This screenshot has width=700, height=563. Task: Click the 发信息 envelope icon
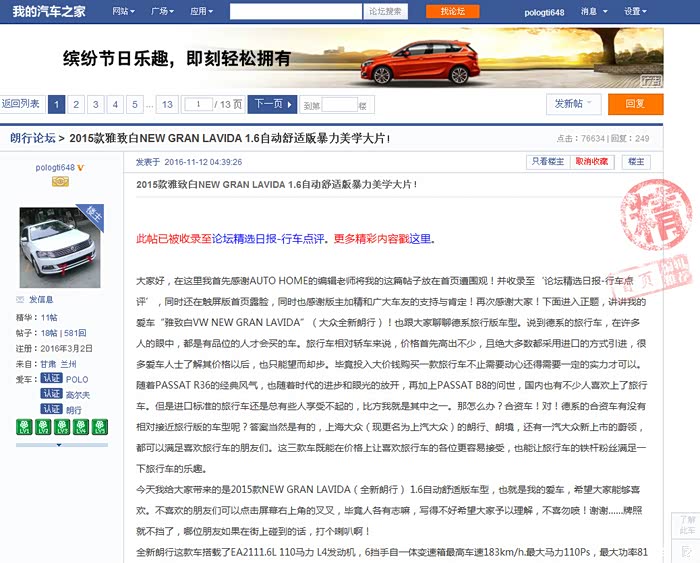coord(23,299)
